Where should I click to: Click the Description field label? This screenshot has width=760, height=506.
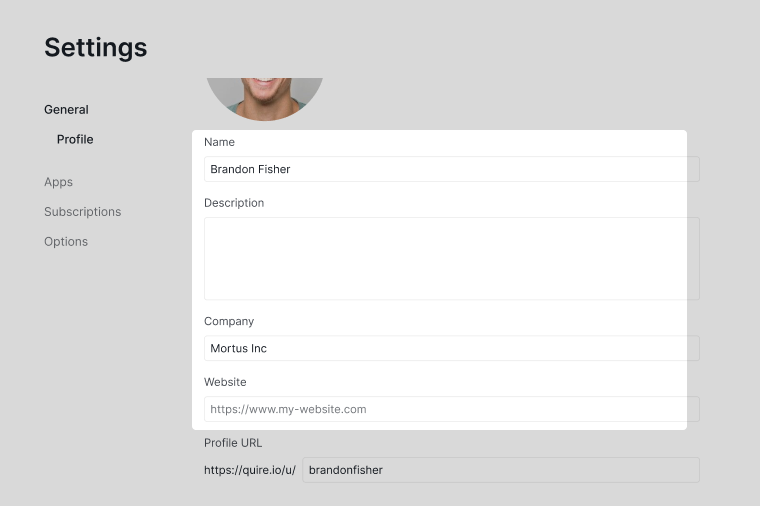point(234,203)
